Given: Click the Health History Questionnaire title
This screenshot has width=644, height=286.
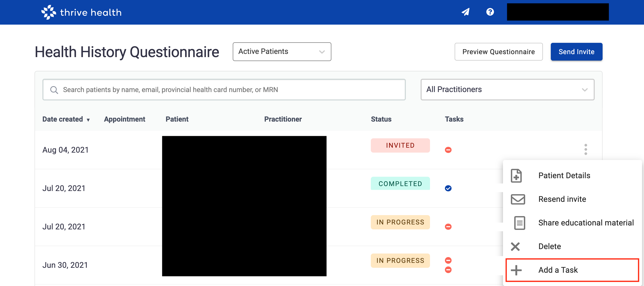Looking at the screenshot, I should (x=127, y=52).
